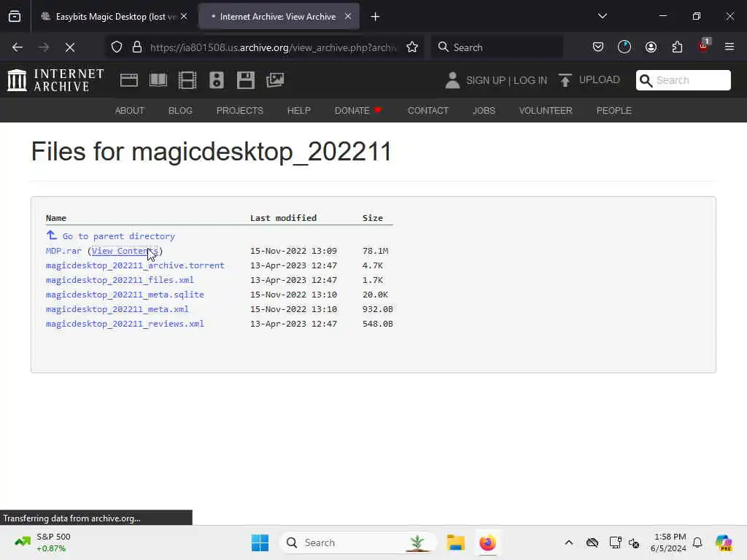Screen dimensions: 747x560
Task: Click the Firefox address bar URL
Action: click(273, 47)
